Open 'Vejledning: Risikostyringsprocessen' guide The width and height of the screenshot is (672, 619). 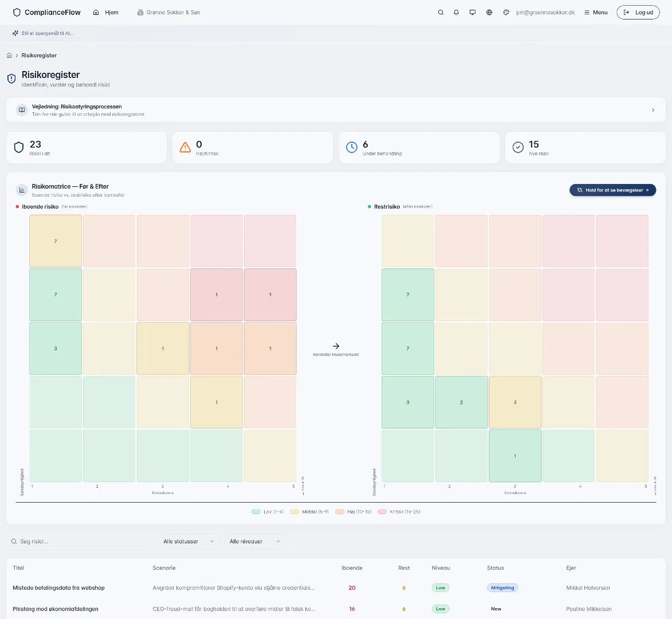coord(336,110)
